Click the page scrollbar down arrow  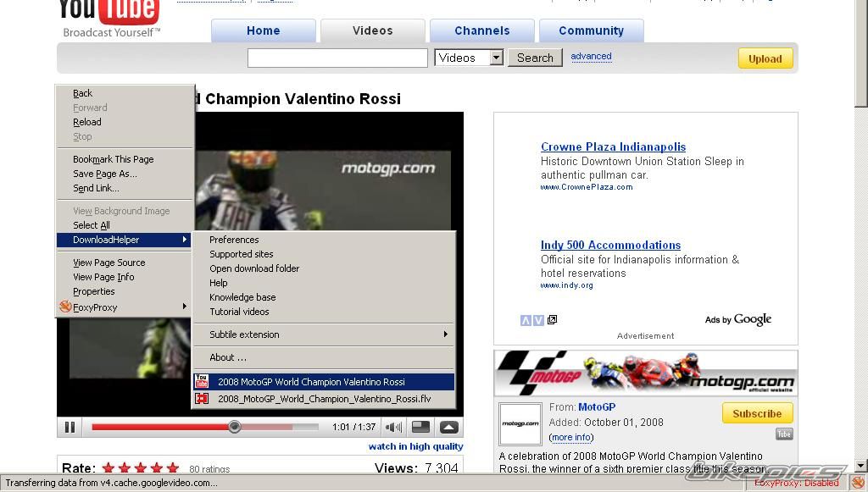[x=861, y=466]
